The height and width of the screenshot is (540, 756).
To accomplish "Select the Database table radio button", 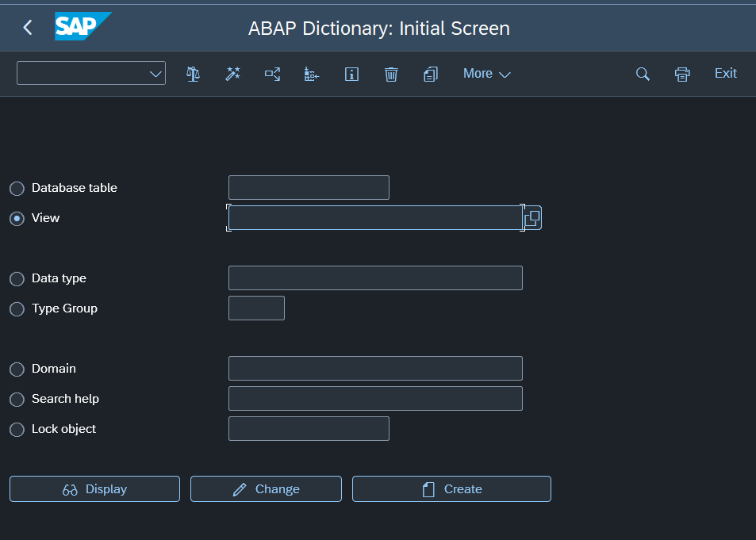I will [x=17, y=188].
